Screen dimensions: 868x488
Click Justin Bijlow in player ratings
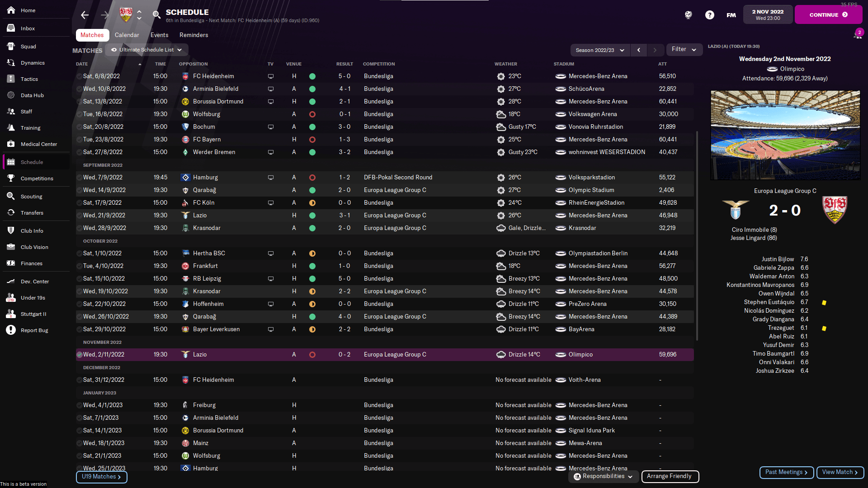point(778,259)
